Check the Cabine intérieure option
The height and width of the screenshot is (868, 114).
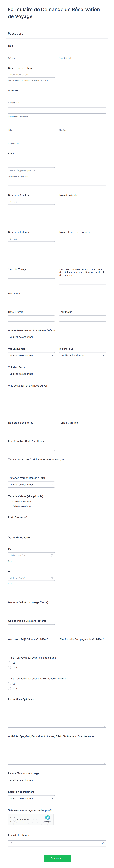click(x=9, y=501)
